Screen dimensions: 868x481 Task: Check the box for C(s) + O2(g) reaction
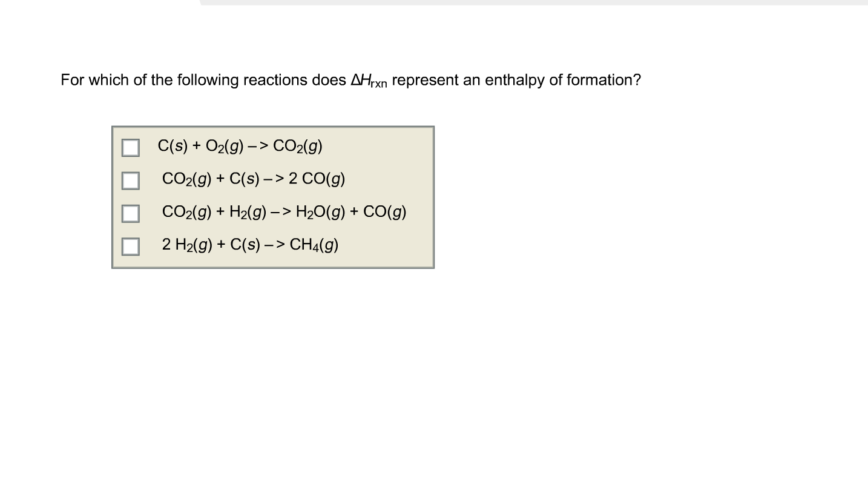coord(130,147)
